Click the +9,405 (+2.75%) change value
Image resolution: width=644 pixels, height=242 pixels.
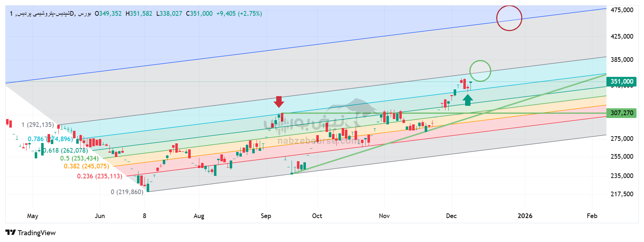pyautogui.click(x=239, y=14)
